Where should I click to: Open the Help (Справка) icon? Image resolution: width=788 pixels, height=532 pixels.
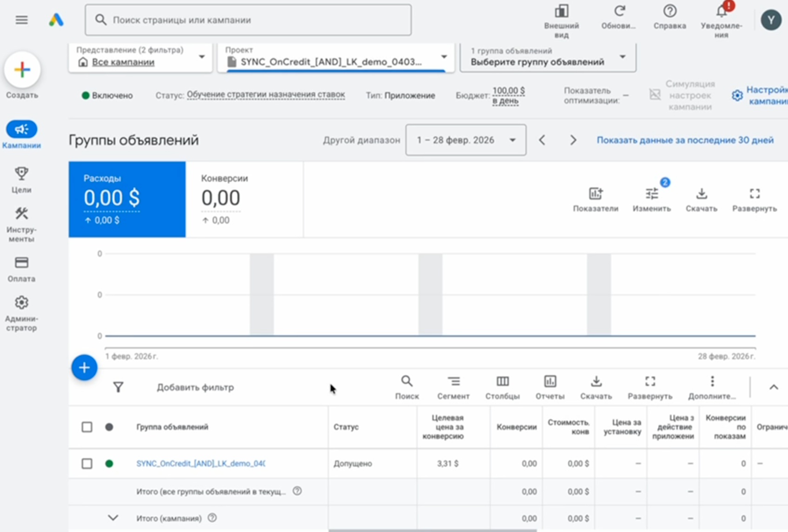tap(669, 12)
